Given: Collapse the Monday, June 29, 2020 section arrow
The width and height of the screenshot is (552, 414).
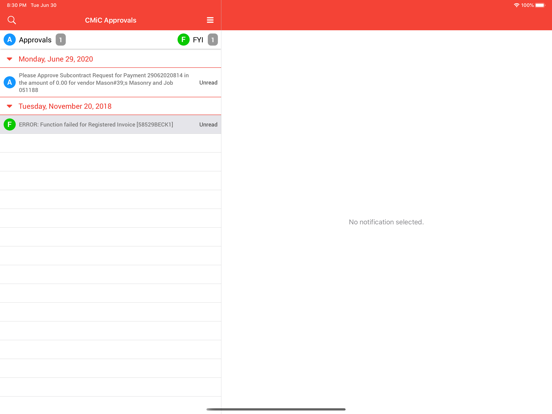Looking at the screenshot, I should (x=10, y=59).
